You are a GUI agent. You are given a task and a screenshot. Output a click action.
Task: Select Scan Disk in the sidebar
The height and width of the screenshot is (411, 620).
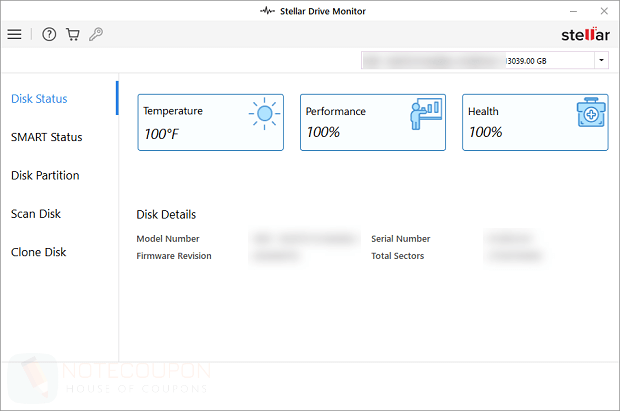[x=36, y=213]
